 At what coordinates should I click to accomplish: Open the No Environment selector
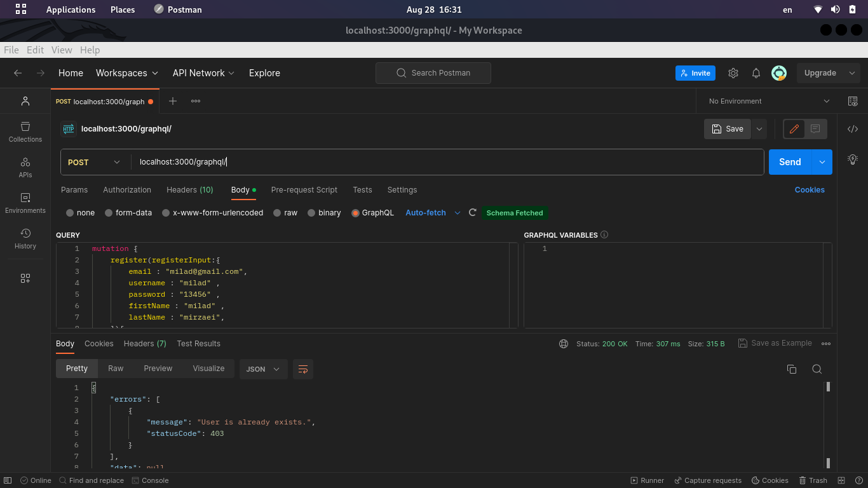click(x=769, y=101)
